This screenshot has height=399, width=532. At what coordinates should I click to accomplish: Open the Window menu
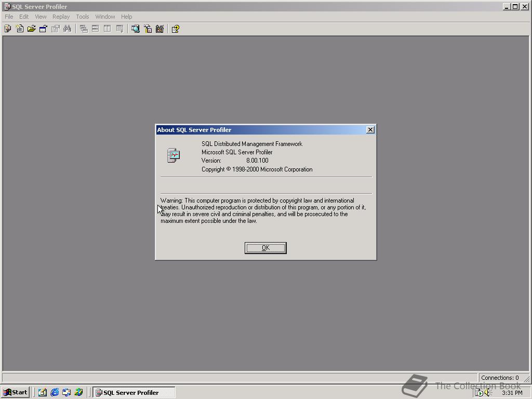click(x=105, y=17)
